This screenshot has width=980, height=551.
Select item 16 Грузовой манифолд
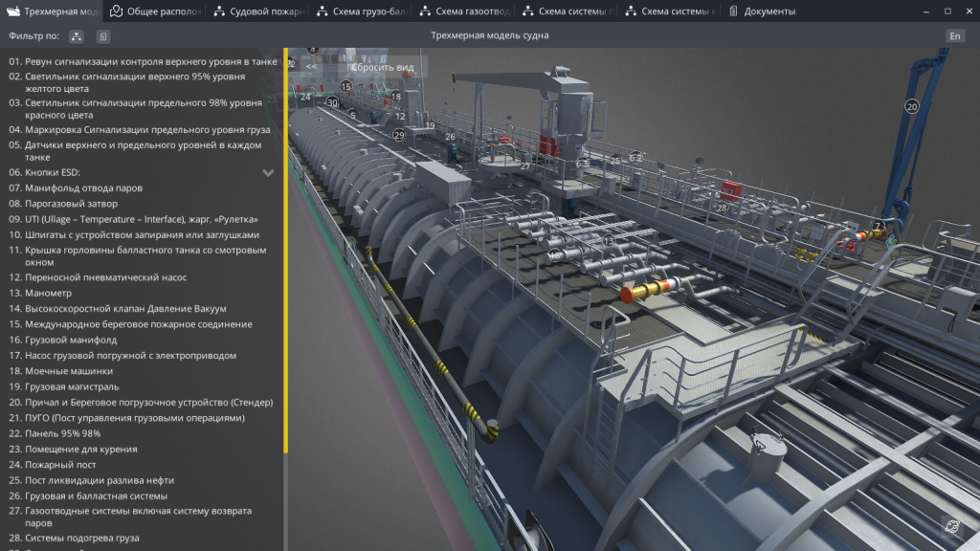tap(62, 340)
